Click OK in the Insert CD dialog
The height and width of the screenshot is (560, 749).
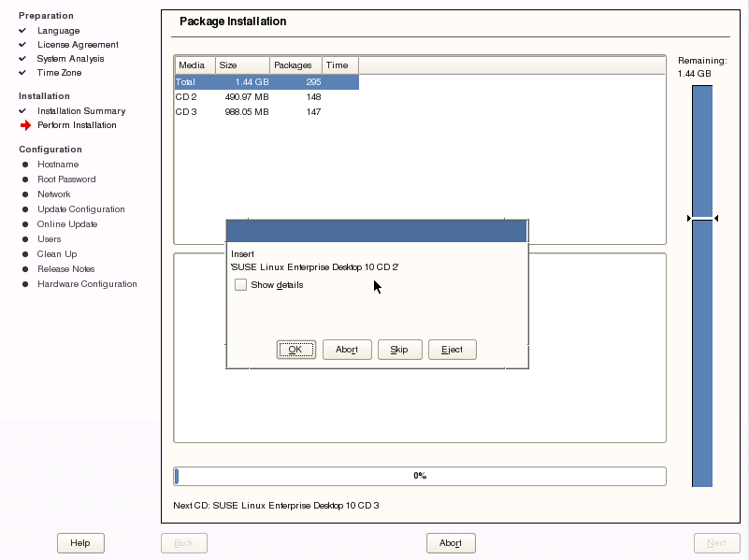[x=295, y=350]
